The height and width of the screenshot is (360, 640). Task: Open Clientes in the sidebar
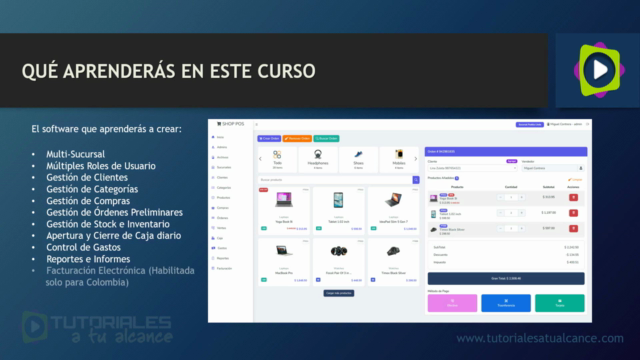(220, 178)
